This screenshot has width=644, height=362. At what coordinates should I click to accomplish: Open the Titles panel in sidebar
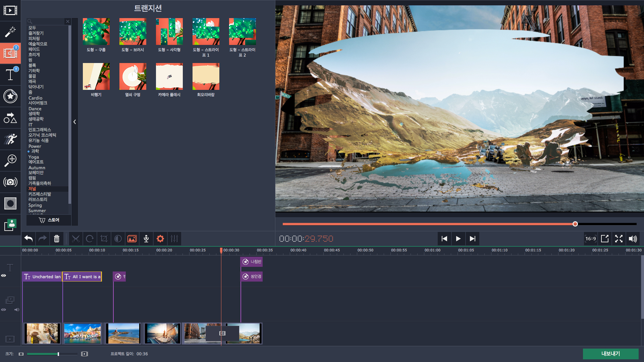click(10, 74)
